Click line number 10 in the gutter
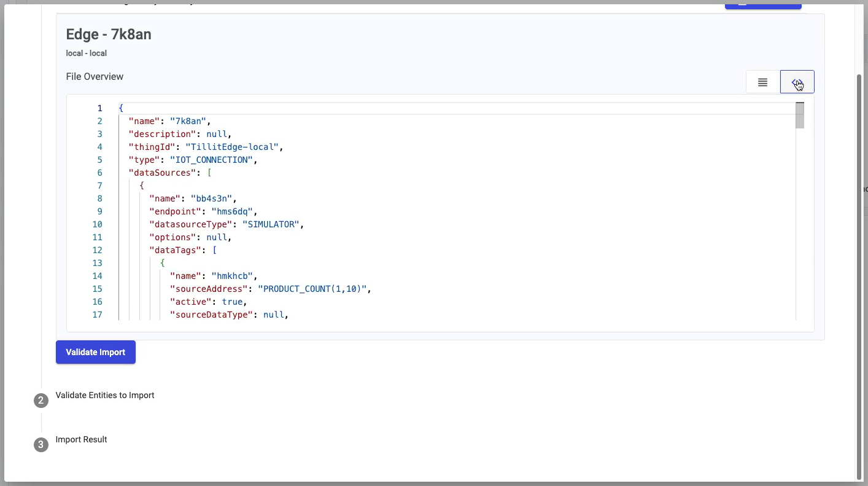This screenshot has height=486, width=868. coord(98,224)
